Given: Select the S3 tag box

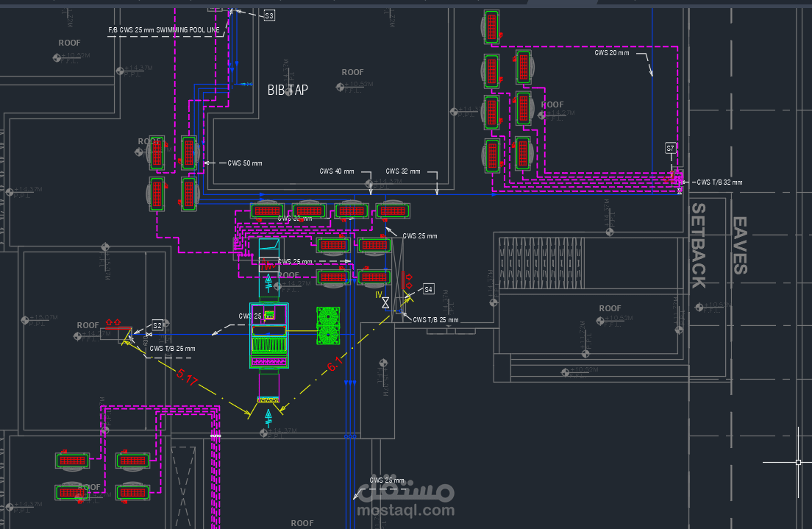Looking at the screenshot, I should (269, 15).
